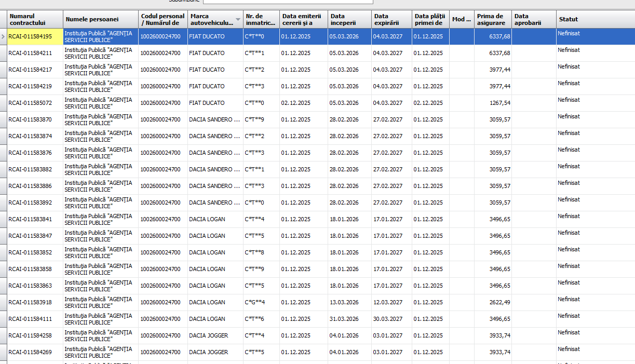Click the truncated Mod column header
Screen dimensions: 635x364
pos(461,19)
